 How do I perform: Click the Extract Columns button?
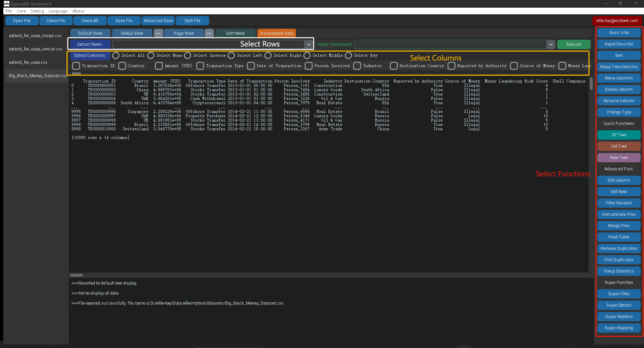tap(90, 55)
